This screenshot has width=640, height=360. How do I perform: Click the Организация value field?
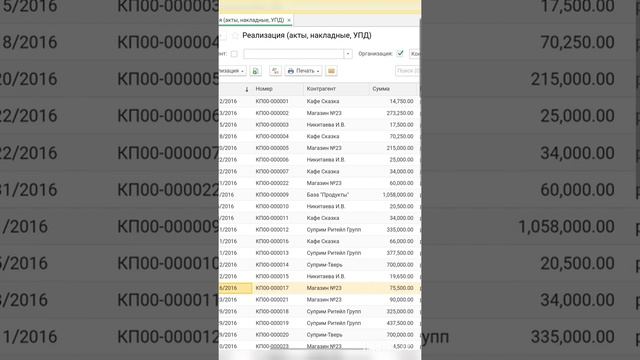click(414, 54)
